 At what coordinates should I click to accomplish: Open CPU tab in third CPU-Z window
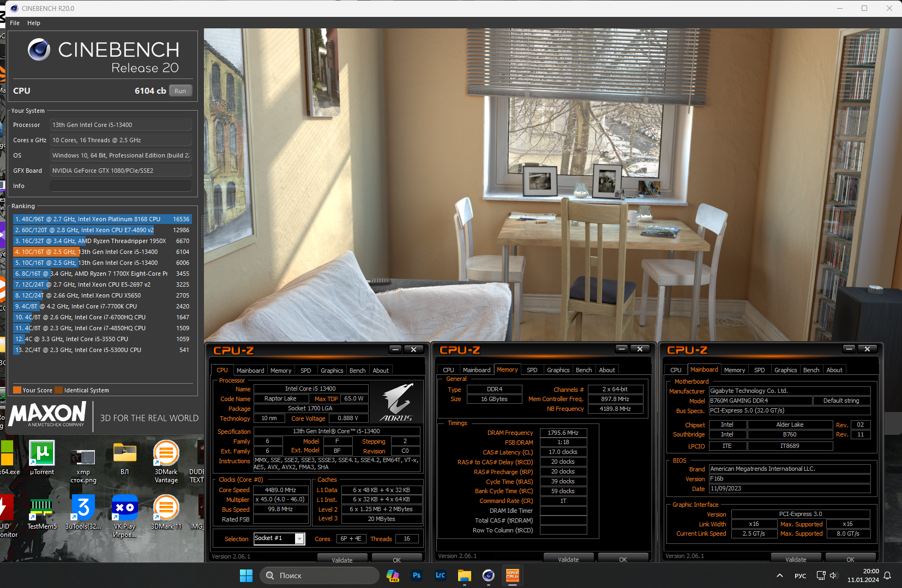click(676, 370)
